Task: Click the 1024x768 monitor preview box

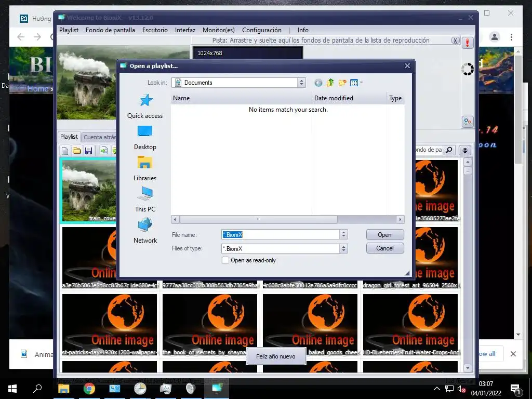Action: pyautogui.click(x=248, y=53)
